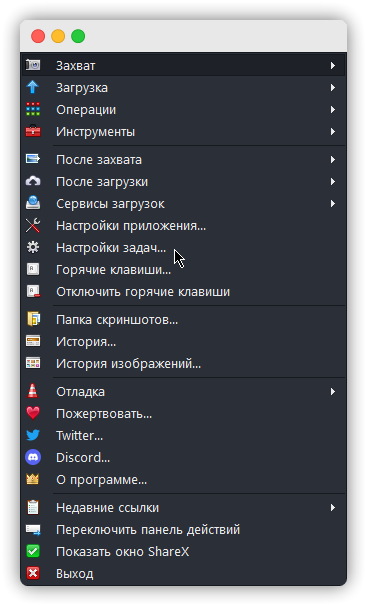The width and height of the screenshot is (367, 606).
Task: Choose the История... menu label
Action: [86, 342]
